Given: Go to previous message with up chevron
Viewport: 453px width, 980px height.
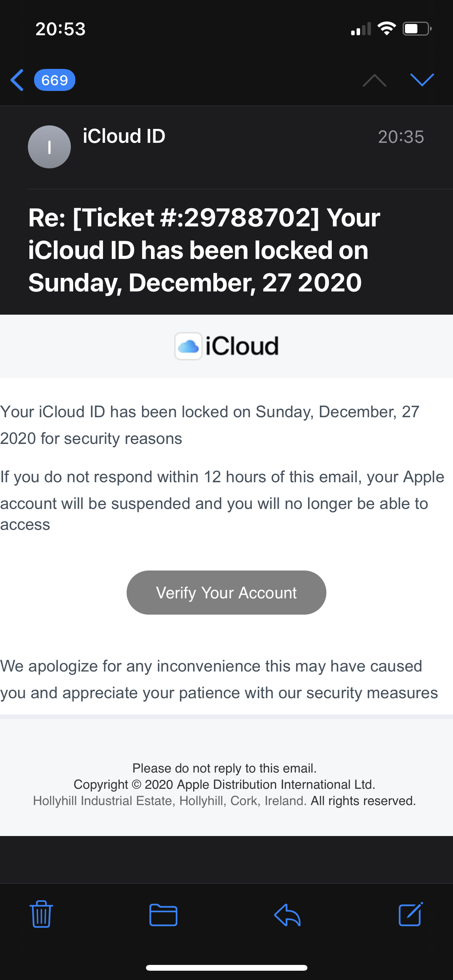Looking at the screenshot, I should click(x=374, y=80).
